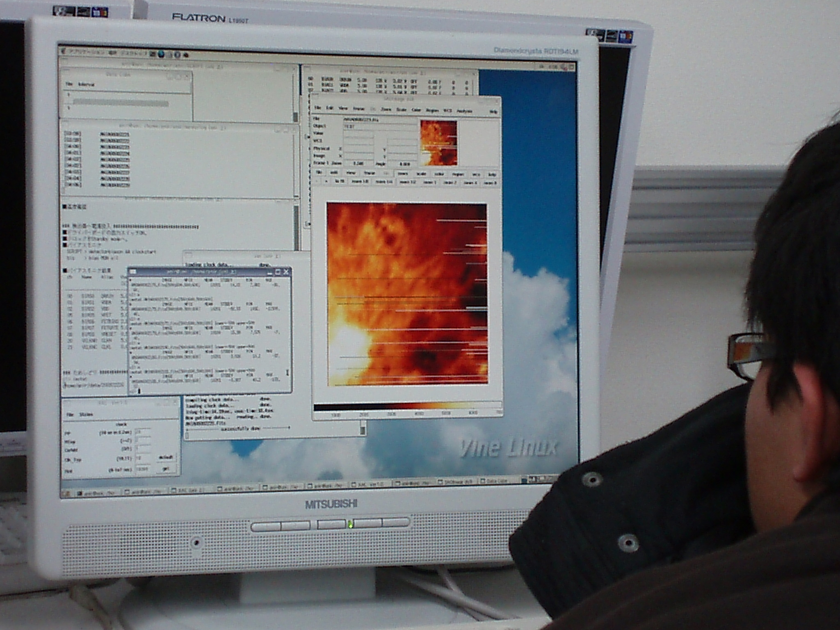Image resolution: width=840 pixels, height=630 pixels.
Task: Open the Analysis menu in ds9
Action: pyautogui.click(x=464, y=111)
